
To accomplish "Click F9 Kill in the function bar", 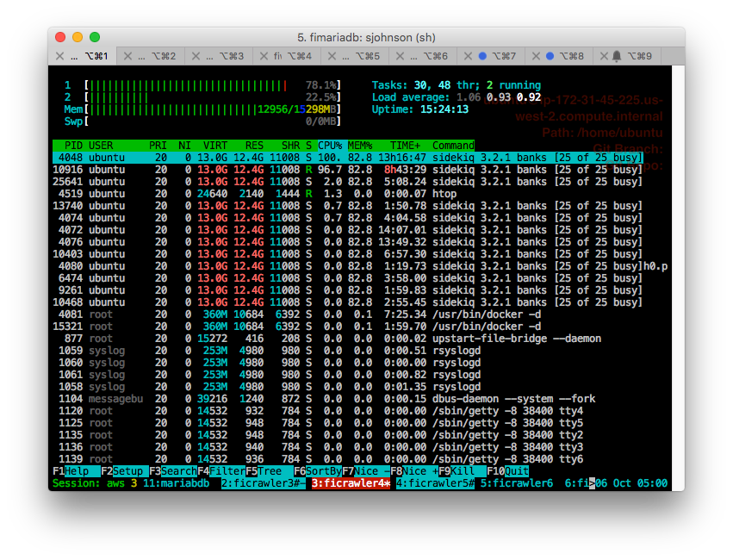I will (463, 470).
